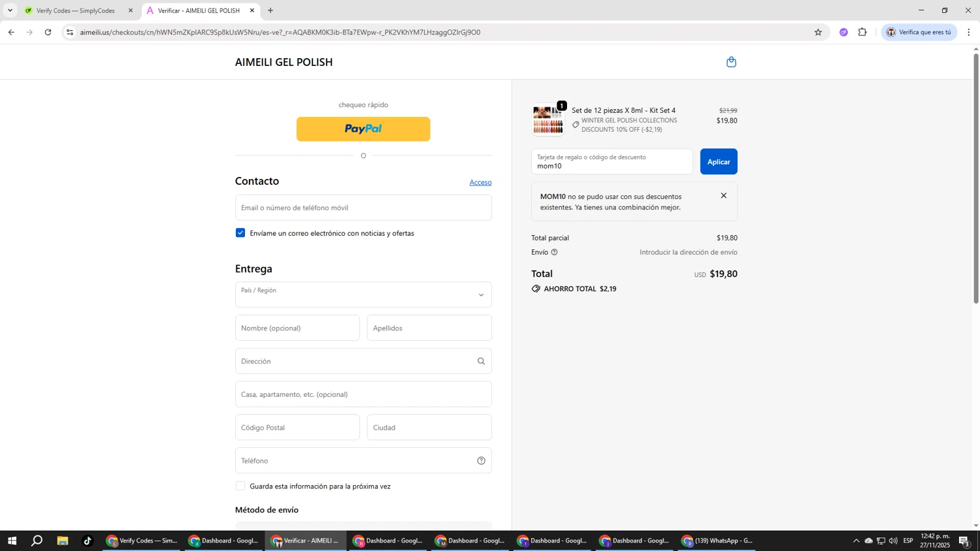The image size is (980, 551).
Task: Focus the Nombre (opcional) field
Action: 297,328
